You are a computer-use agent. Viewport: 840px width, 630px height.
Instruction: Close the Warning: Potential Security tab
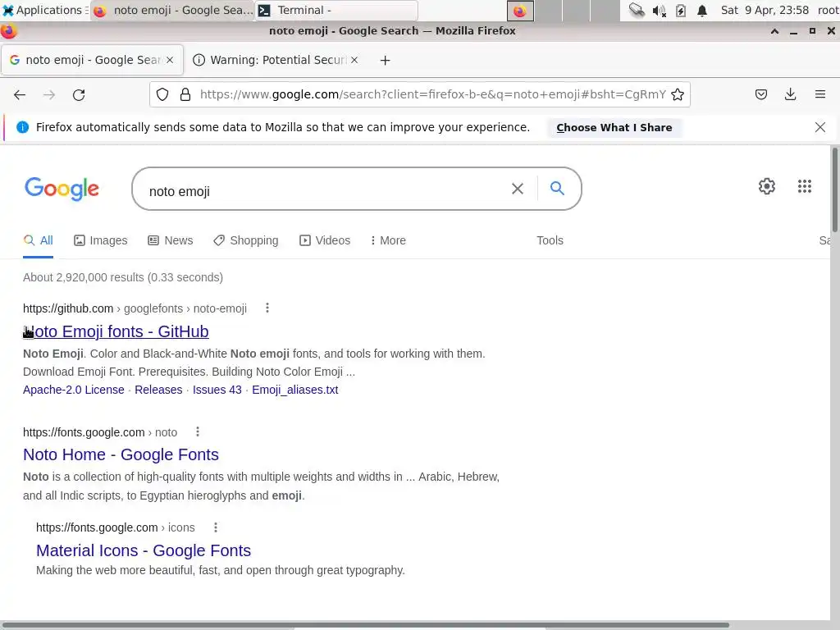pos(354,60)
